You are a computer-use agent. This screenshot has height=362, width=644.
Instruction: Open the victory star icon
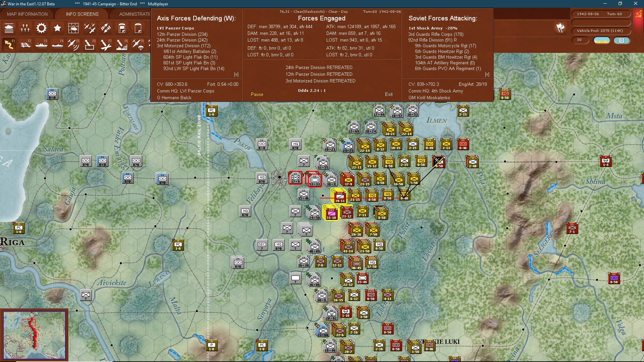[x=57, y=28]
